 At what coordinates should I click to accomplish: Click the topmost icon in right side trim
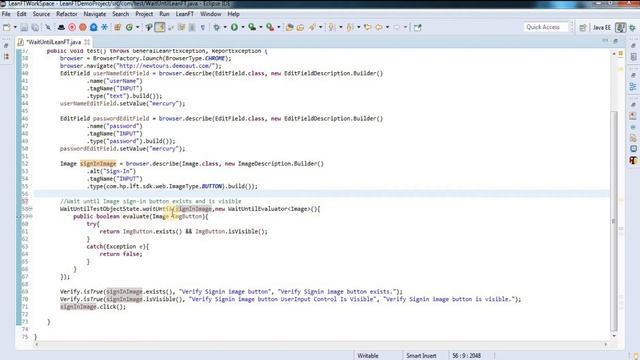click(633, 45)
